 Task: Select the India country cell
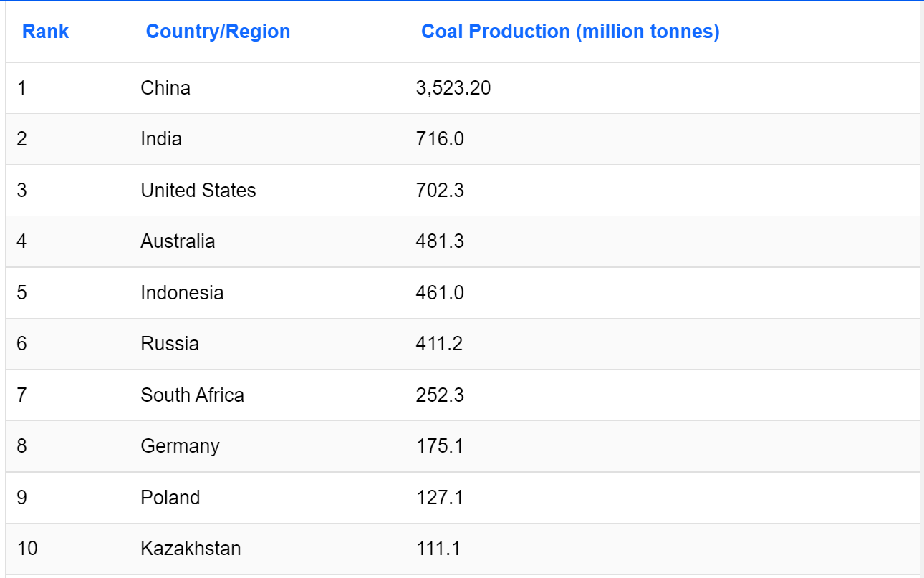pyautogui.click(x=161, y=139)
